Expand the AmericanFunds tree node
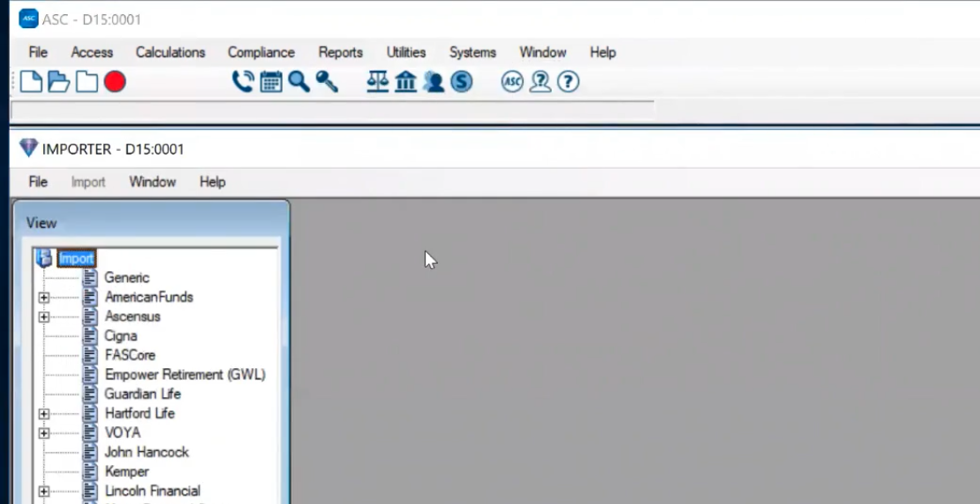This screenshot has height=504, width=980. point(44,297)
